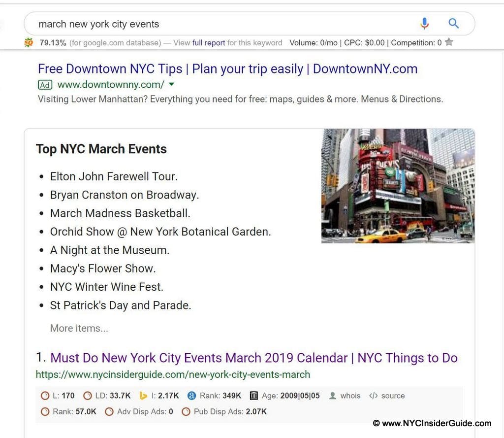Click the microphone voice search icon
504x438 pixels.
tap(425, 24)
